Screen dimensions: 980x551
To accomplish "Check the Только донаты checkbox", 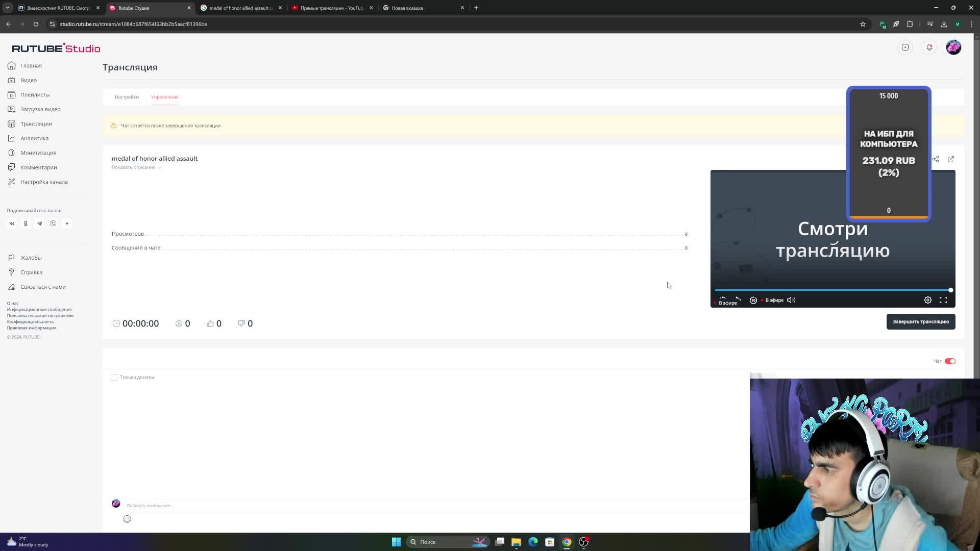I will [114, 377].
